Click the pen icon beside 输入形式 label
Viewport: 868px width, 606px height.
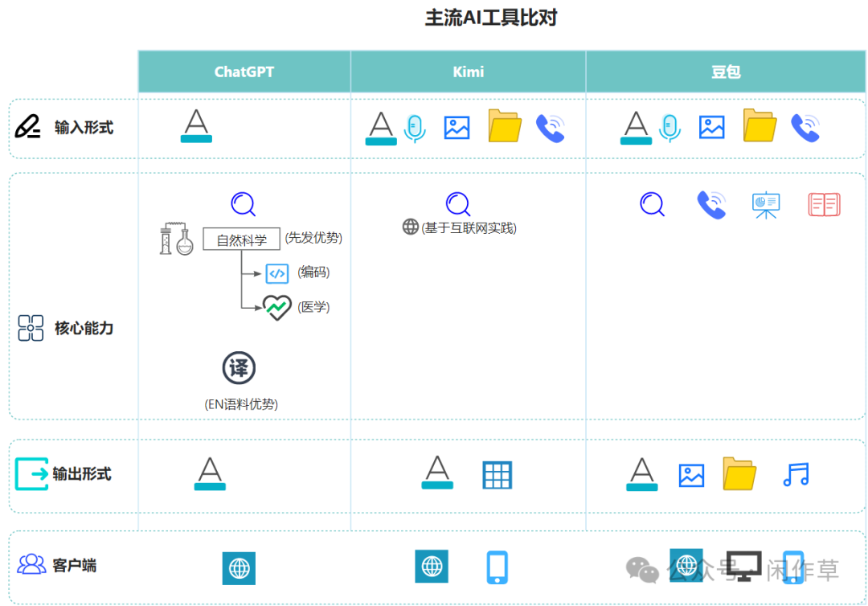pyautogui.click(x=27, y=127)
